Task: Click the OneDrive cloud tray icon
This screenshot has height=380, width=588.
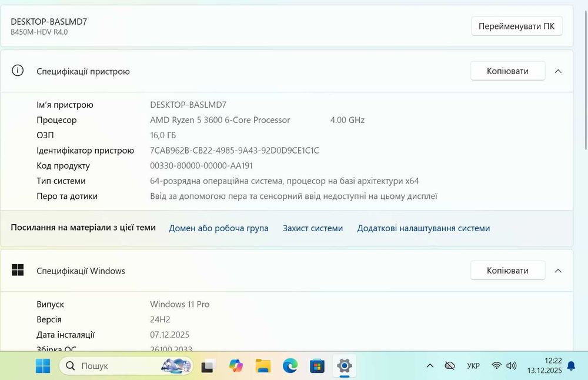Action: (450, 365)
